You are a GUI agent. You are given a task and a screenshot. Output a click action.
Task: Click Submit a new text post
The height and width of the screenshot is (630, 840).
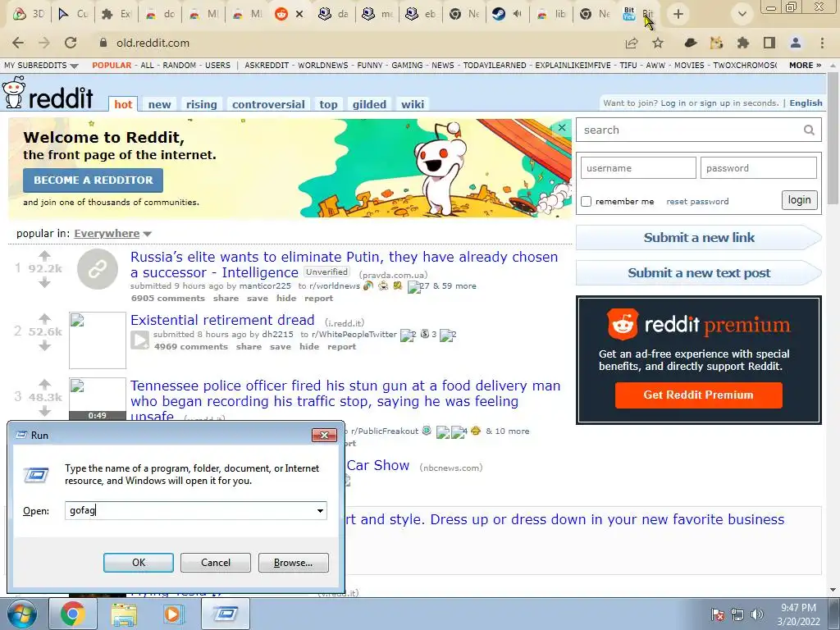699,272
